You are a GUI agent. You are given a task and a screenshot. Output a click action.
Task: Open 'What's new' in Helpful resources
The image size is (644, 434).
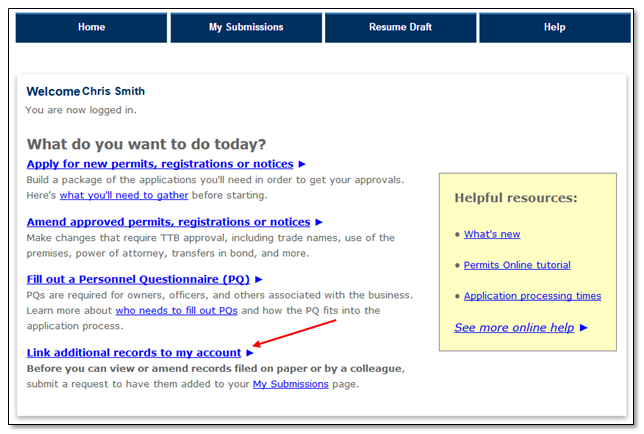coord(492,234)
